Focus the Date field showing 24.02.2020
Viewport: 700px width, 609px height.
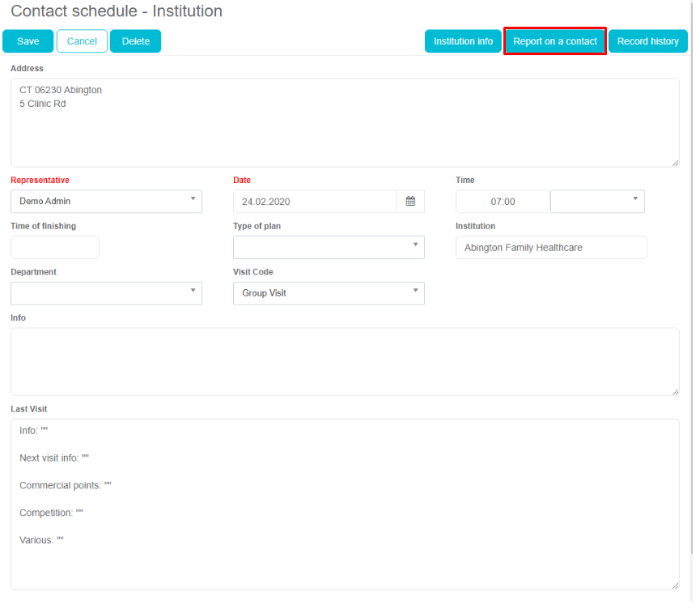315,202
